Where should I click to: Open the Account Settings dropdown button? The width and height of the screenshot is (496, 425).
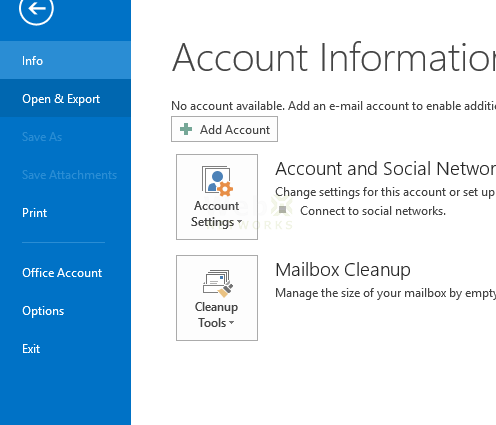[217, 197]
